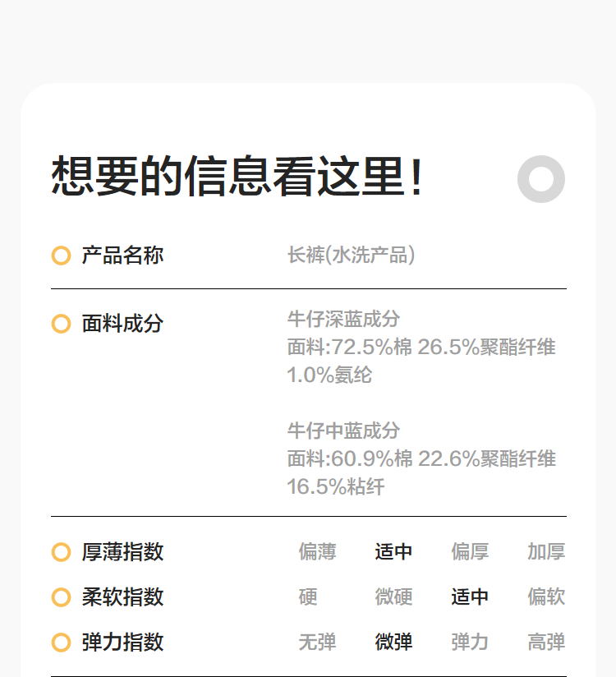The image size is (616, 677).
Task: Pick 高弹 elasticity option
Action: pyautogui.click(x=546, y=642)
